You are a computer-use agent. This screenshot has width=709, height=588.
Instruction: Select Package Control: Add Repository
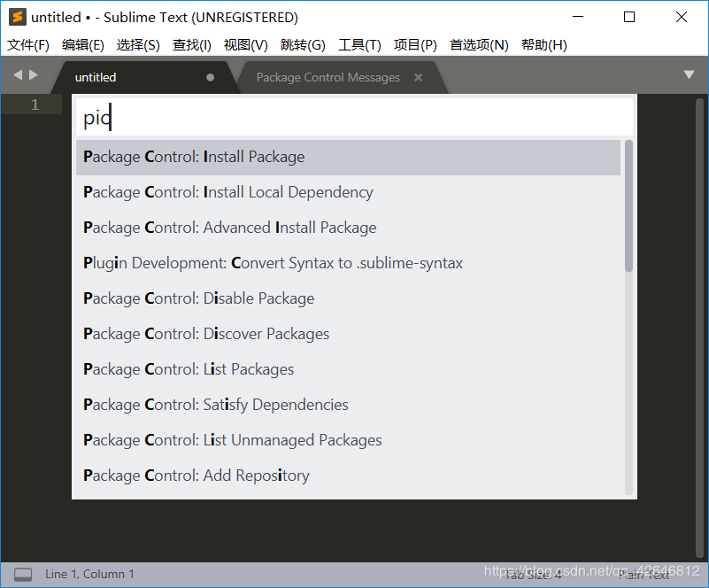tap(348, 476)
